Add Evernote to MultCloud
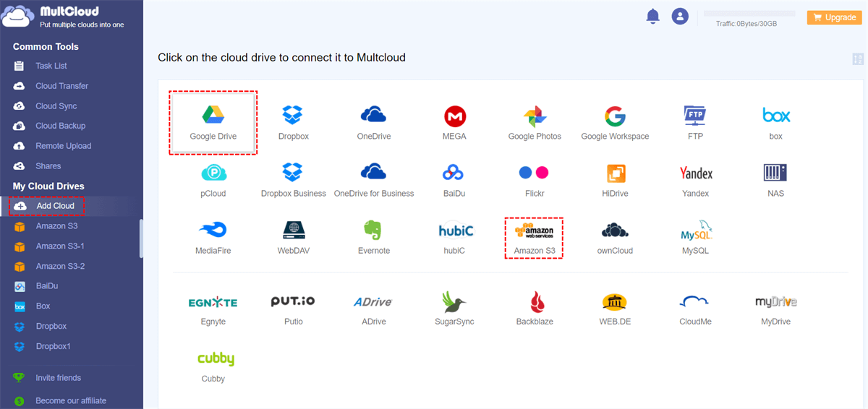Viewport: 868px width, 409px height. [373, 238]
